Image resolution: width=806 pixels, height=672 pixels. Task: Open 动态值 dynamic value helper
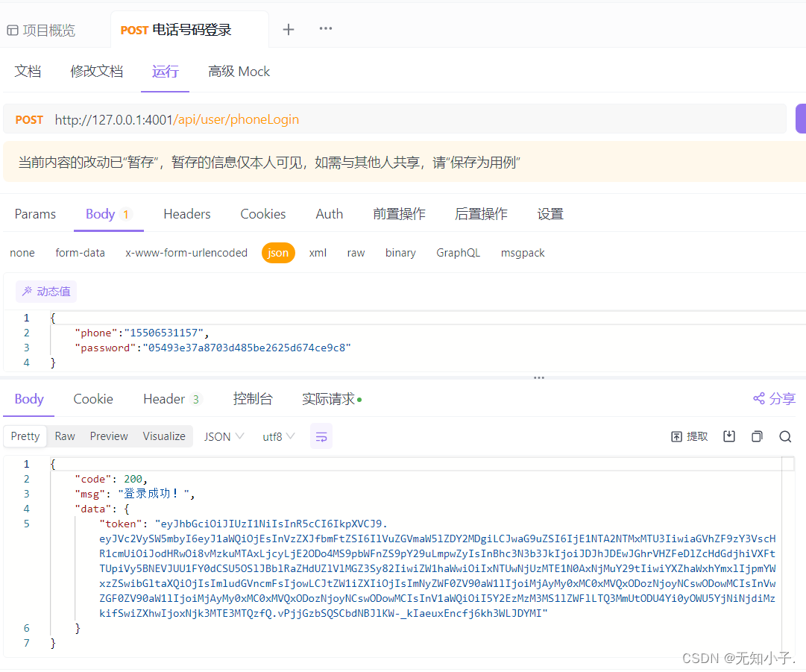point(45,291)
